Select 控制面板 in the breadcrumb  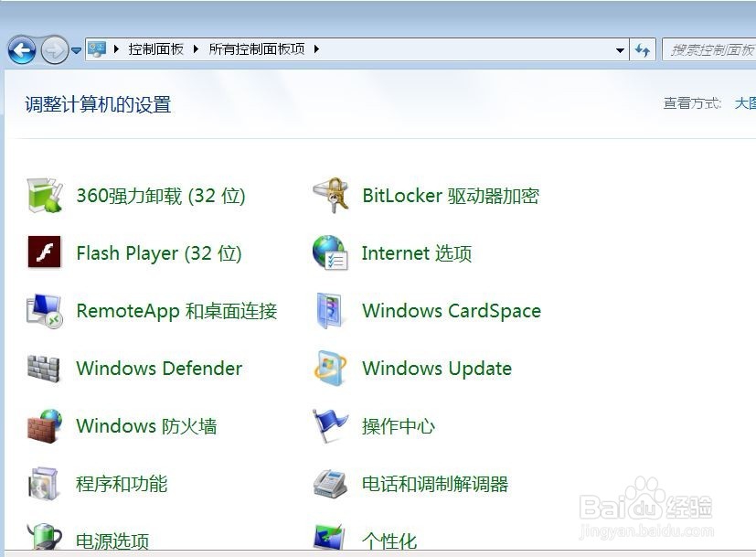[155, 48]
